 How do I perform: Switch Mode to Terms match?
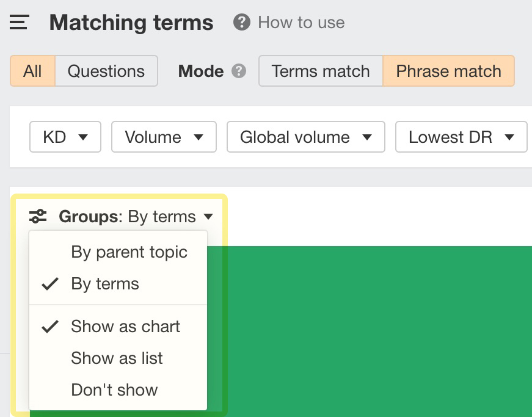click(x=320, y=71)
